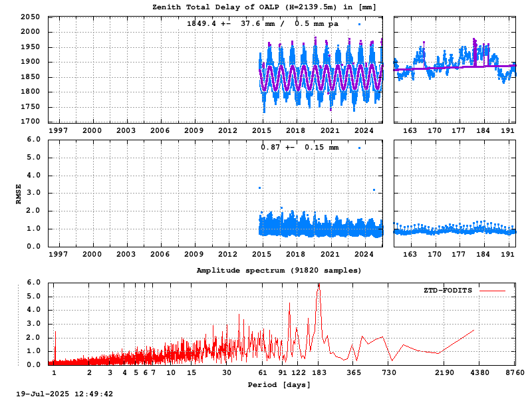Click the "2050" y-axis tick label
The height and width of the screenshot is (399, 532).
click(30, 17)
